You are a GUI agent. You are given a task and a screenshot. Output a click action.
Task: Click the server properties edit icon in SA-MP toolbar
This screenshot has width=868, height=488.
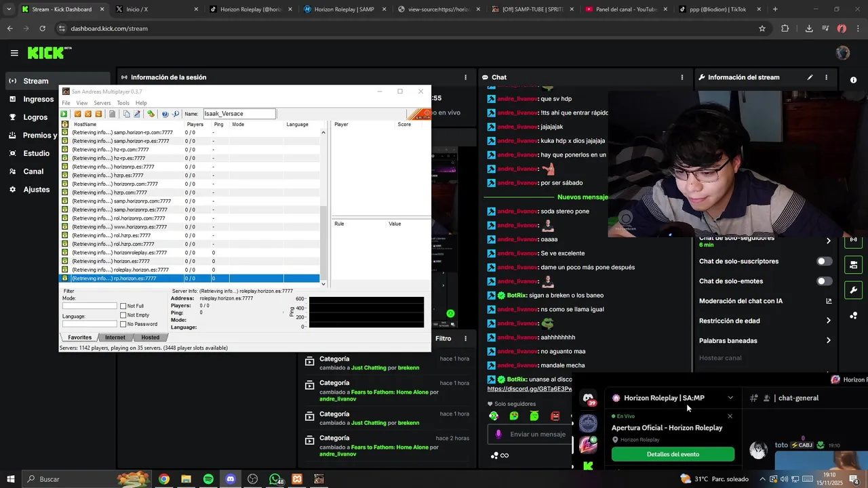[x=137, y=114]
